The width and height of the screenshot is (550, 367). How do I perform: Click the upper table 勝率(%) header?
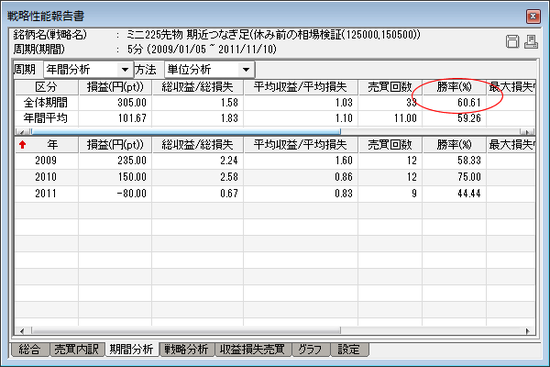(x=455, y=87)
